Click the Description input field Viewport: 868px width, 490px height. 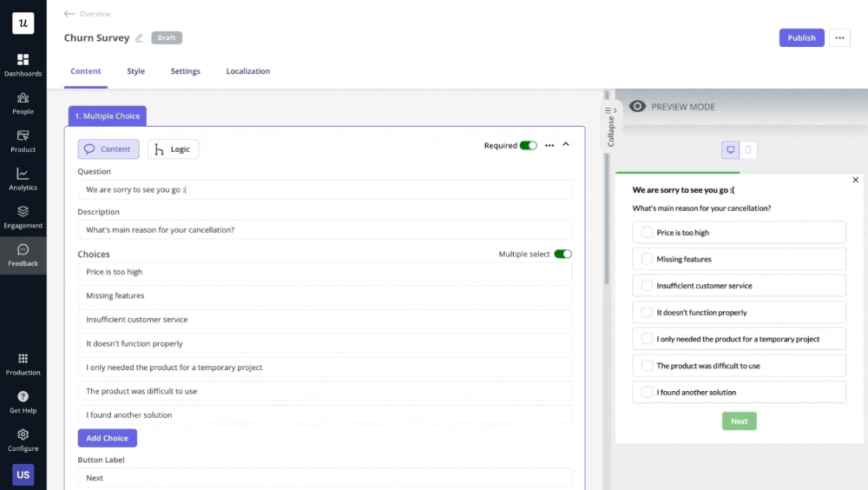[325, 229]
